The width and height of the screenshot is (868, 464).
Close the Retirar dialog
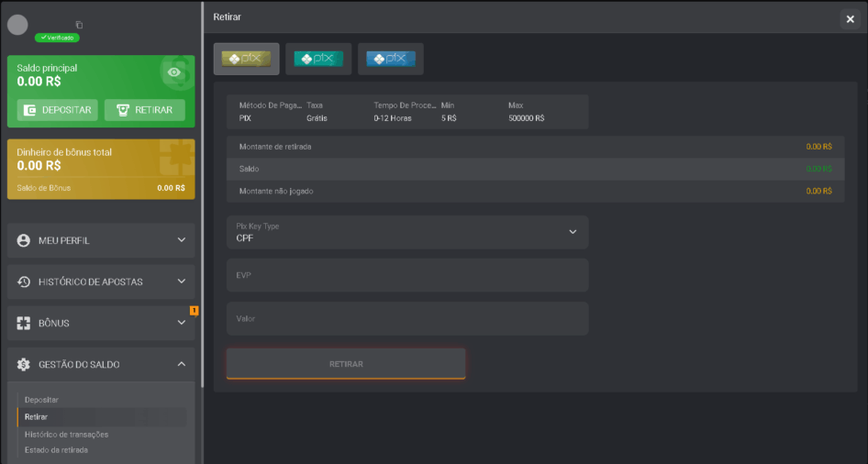point(850,19)
